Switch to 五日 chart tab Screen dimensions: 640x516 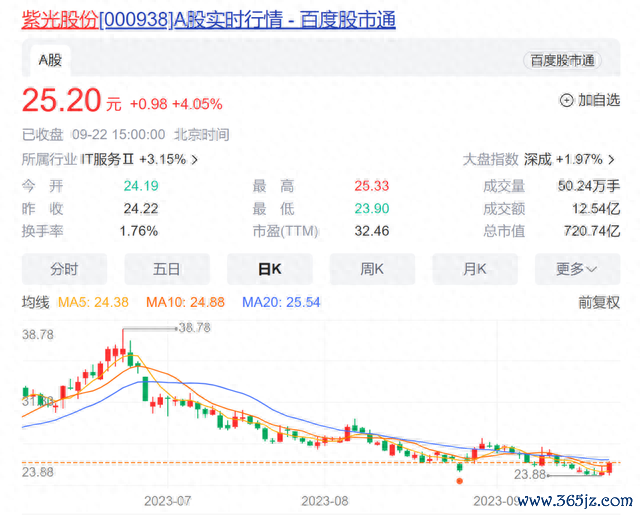click(167, 269)
